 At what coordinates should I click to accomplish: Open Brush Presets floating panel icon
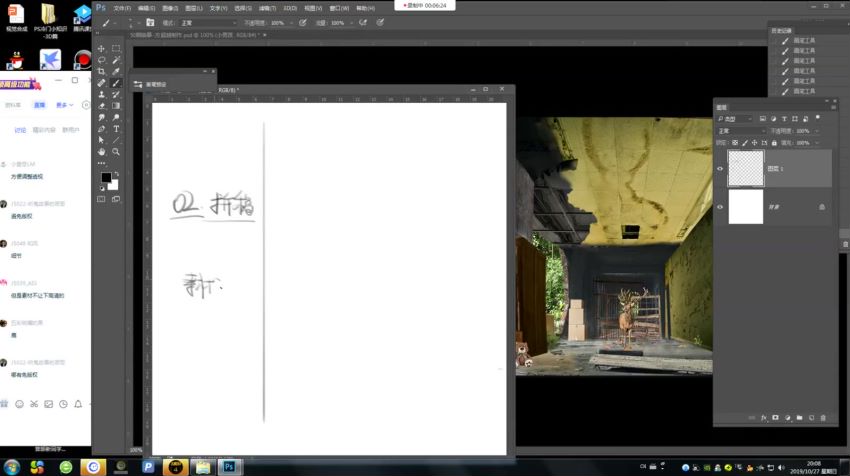tap(138, 84)
